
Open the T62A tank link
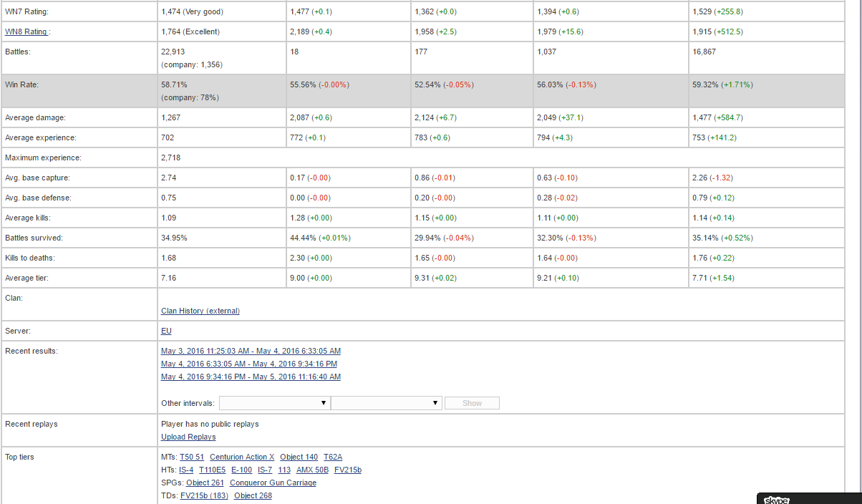click(333, 457)
